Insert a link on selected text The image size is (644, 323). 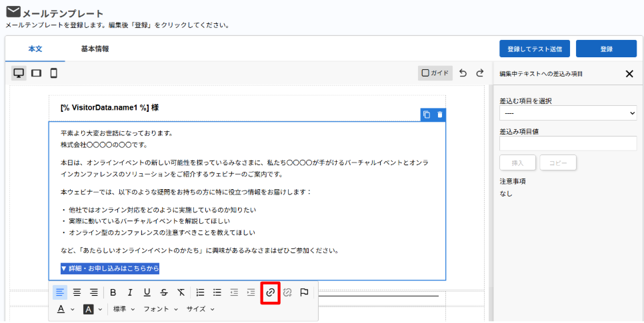[x=270, y=292]
